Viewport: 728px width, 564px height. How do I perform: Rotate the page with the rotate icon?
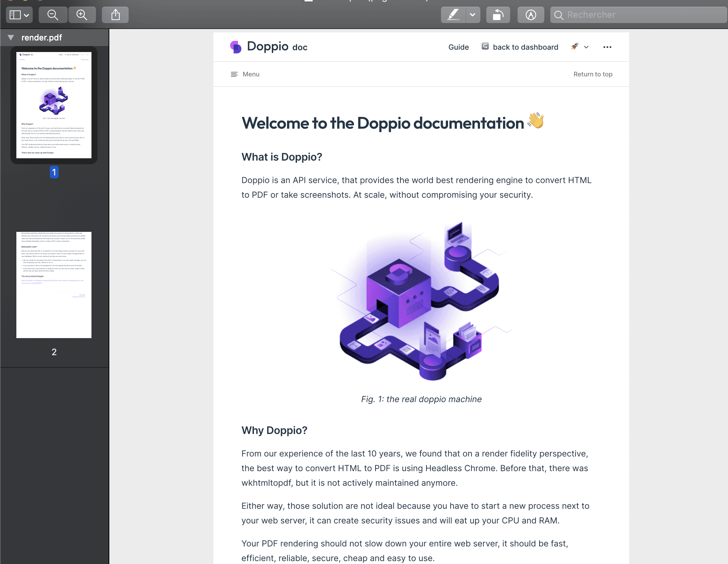point(498,15)
